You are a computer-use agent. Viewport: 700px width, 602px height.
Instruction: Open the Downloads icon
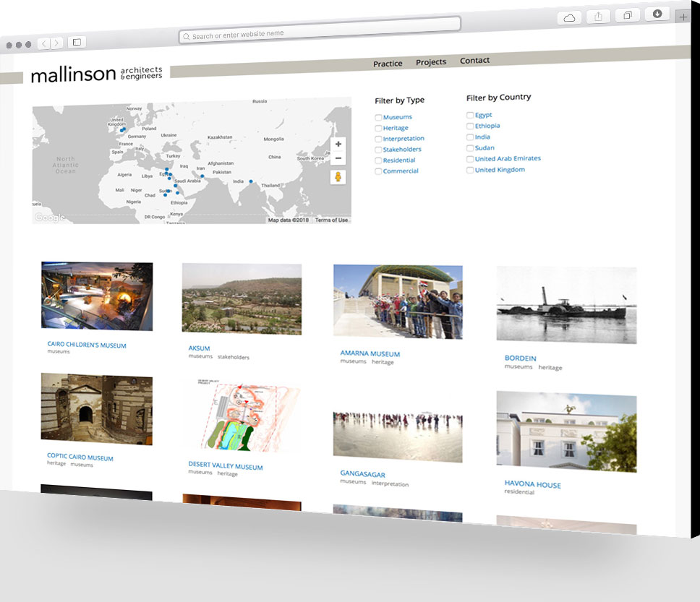coord(657,14)
